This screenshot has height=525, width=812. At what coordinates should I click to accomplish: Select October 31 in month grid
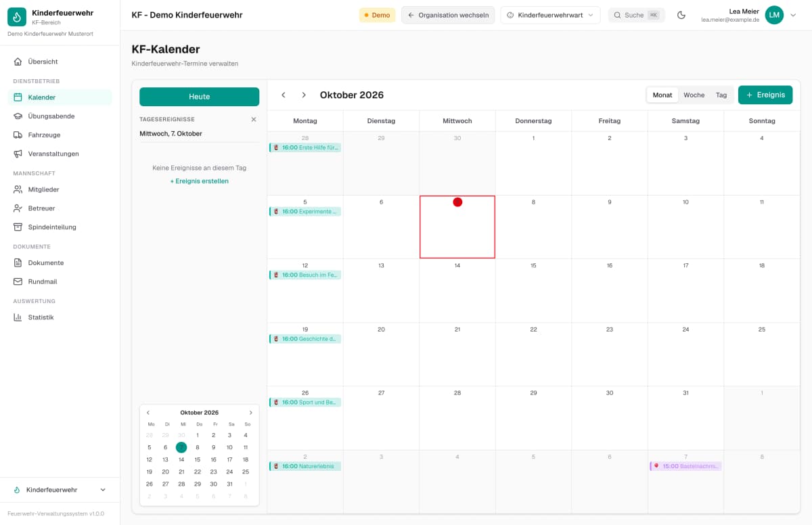click(x=685, y=418)
